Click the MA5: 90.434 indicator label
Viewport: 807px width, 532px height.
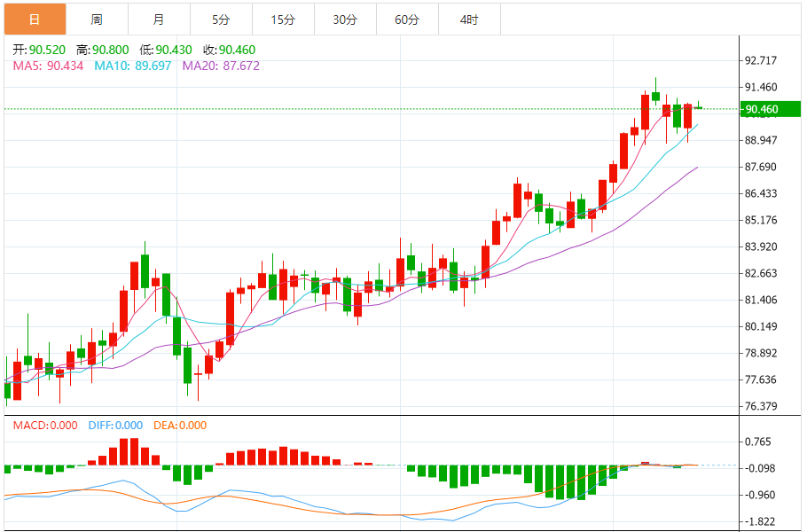click(x=48, y=66)
